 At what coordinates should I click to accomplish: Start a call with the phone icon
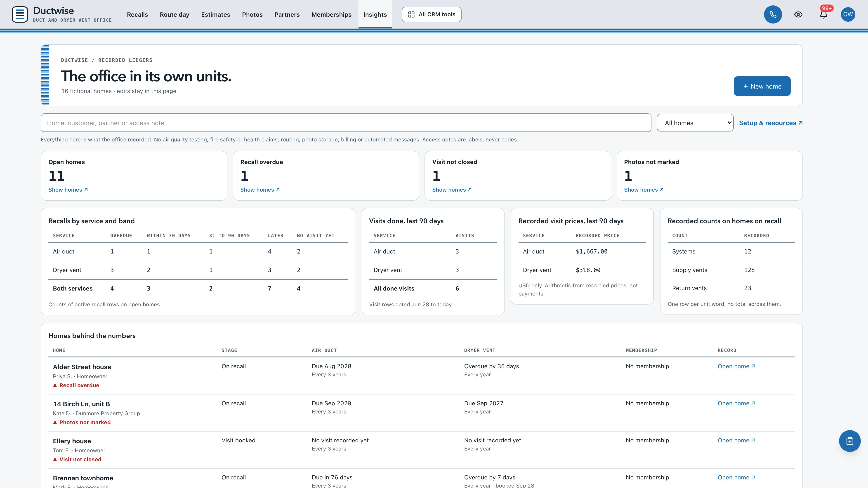click(773, 14)
